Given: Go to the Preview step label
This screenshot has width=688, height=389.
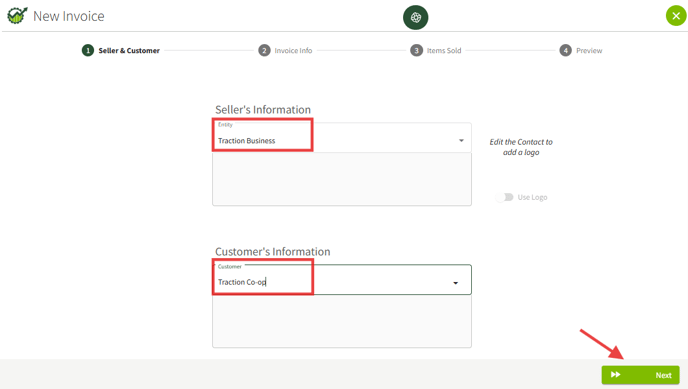Looking at the screenshot, I should pos(589,50).
